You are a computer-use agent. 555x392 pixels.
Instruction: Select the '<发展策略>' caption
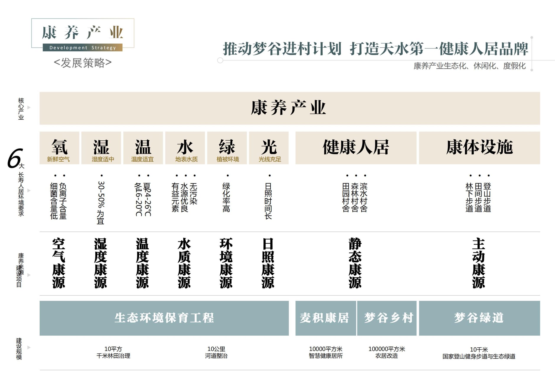pyautogui.click(x=83, y=63)
